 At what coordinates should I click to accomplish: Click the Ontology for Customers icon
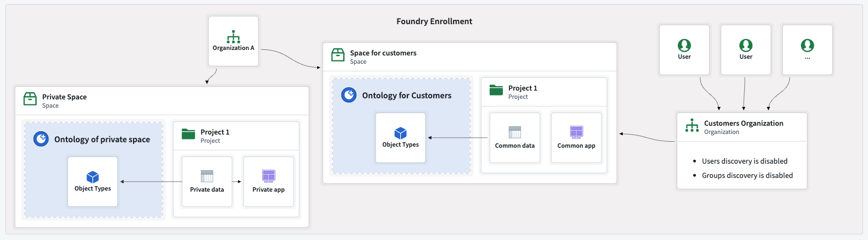[x=349, y=95]
